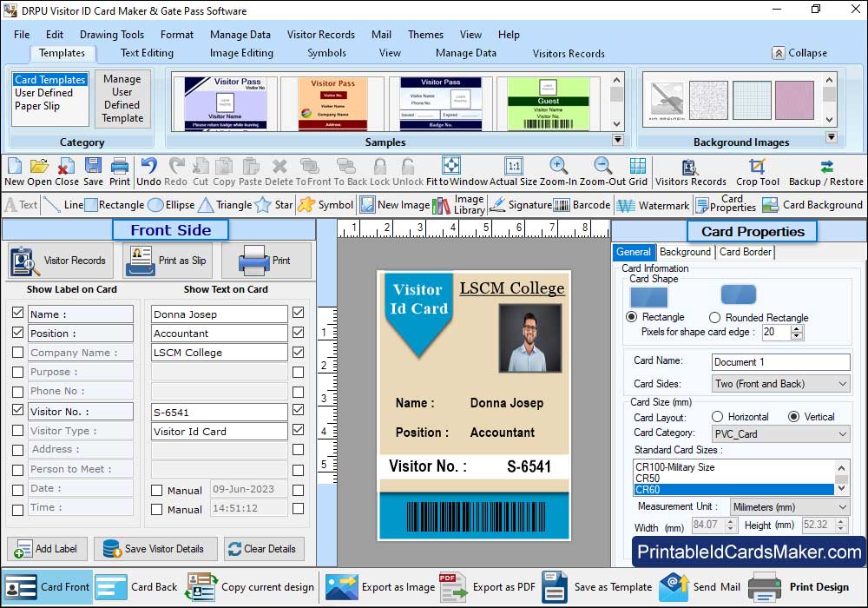Open the Measurement Unit dropdown

point(789,506)
